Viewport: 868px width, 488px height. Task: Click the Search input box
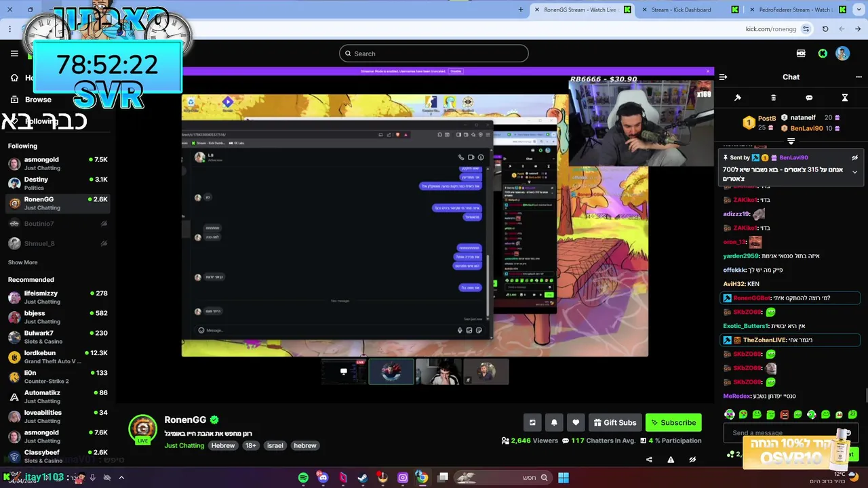[434, 54]
